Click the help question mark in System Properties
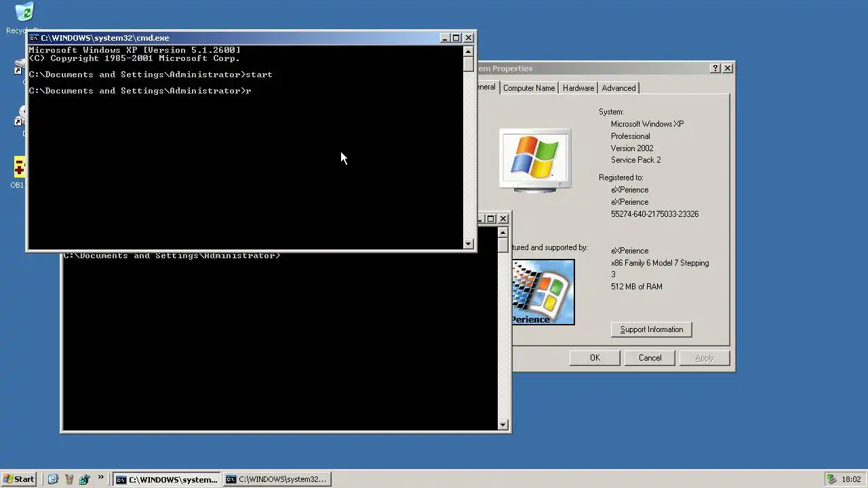Image resolution: width=868 pixels, height=488 pixels. (x=715, y=68)
